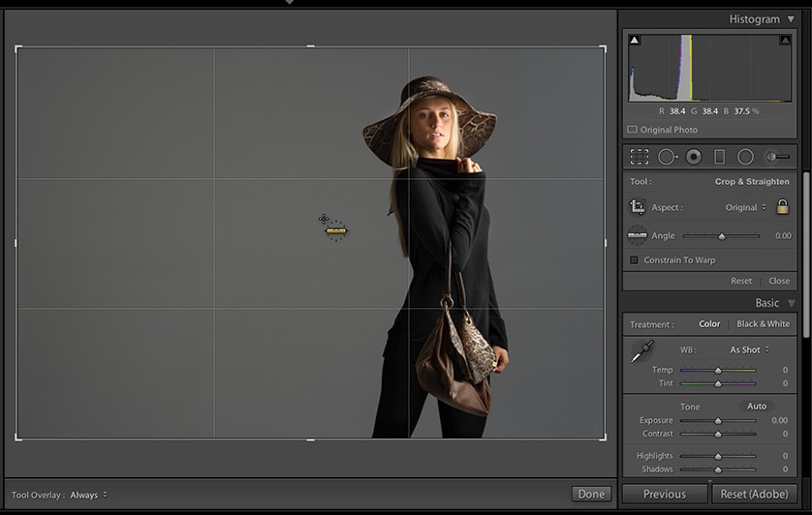Click the Tone label

[x=690, y=407]
